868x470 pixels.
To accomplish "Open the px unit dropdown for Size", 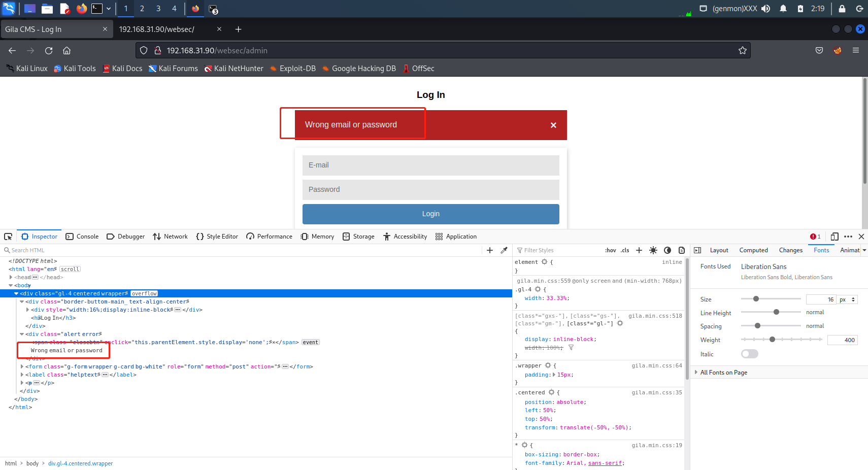I will [847, 299].
